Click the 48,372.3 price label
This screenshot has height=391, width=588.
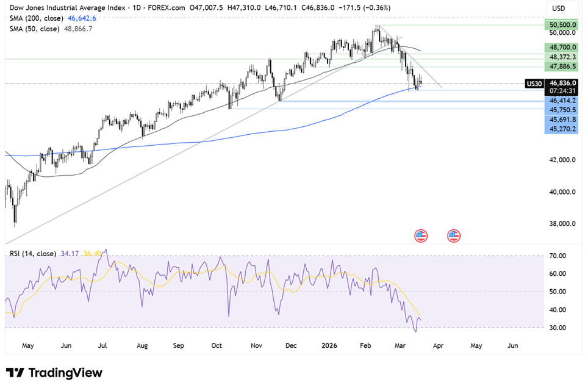pyautogui.click(x=562, y=57)
